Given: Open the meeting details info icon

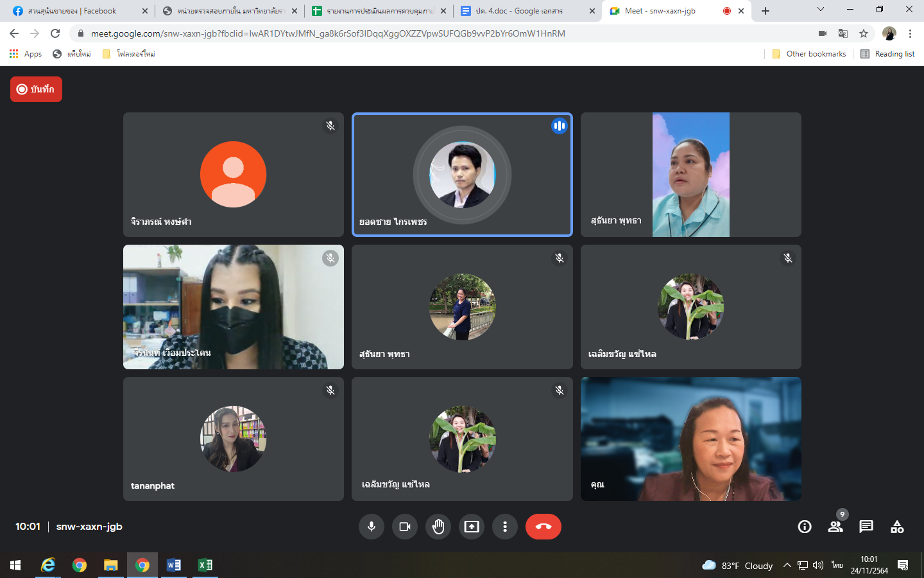Looking at the screenshot, I should (x=804, y=527).
